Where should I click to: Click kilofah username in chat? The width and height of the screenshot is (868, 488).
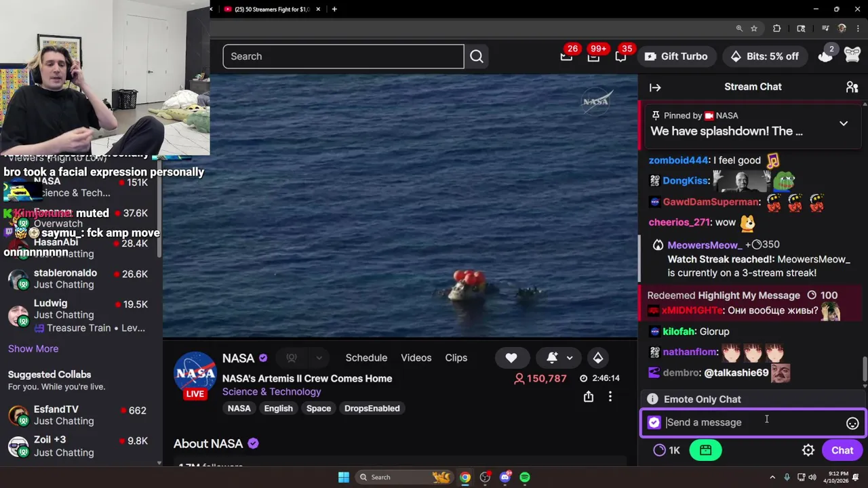[679, 331]
